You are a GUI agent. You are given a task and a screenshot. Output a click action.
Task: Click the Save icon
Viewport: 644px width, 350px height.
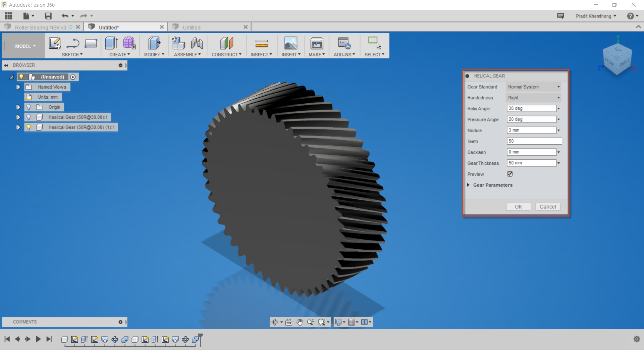point(48,16)
